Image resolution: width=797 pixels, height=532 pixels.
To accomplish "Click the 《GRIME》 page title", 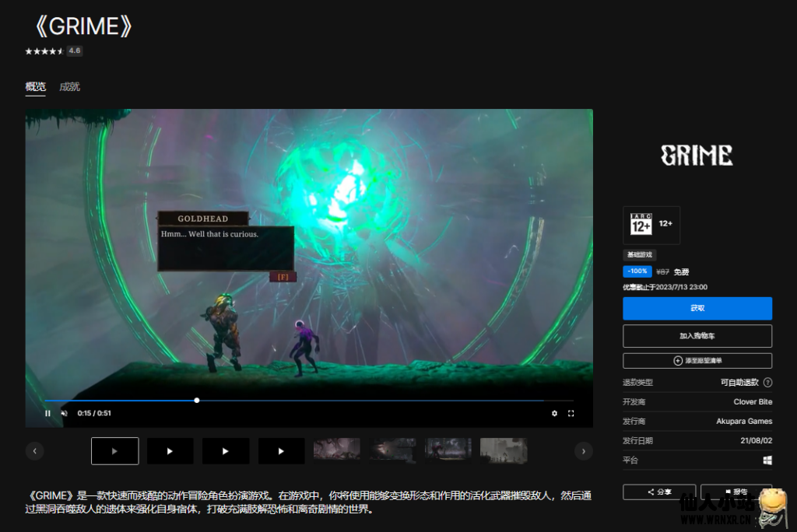I will (84, 26).
